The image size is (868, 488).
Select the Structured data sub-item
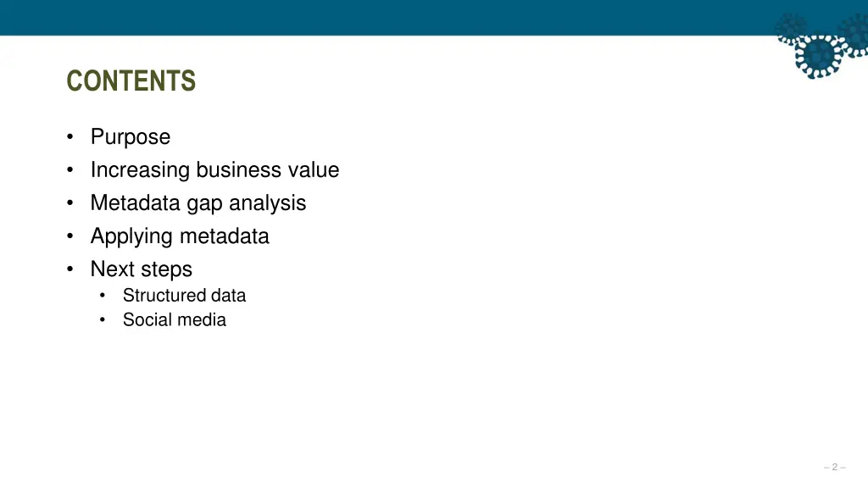pos(184,296)
